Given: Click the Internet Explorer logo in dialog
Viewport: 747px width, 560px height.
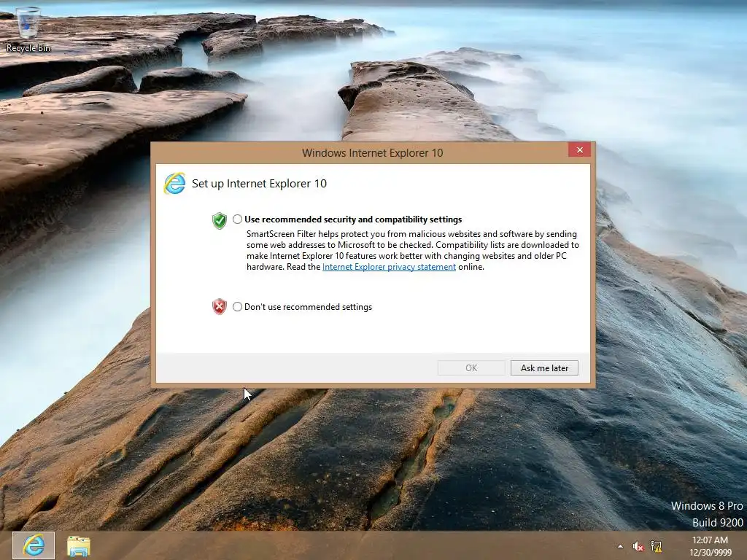Looking at the screenshot, I should (174, 184).
